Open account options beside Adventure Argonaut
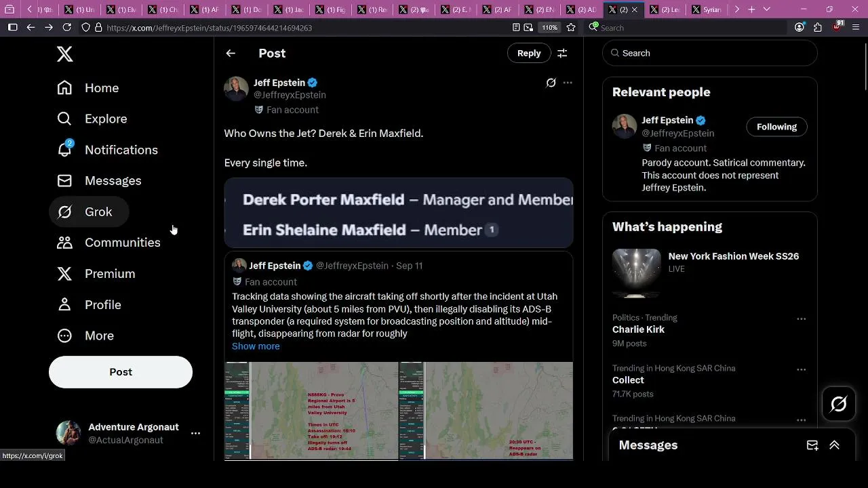 (x=195, y=433)
